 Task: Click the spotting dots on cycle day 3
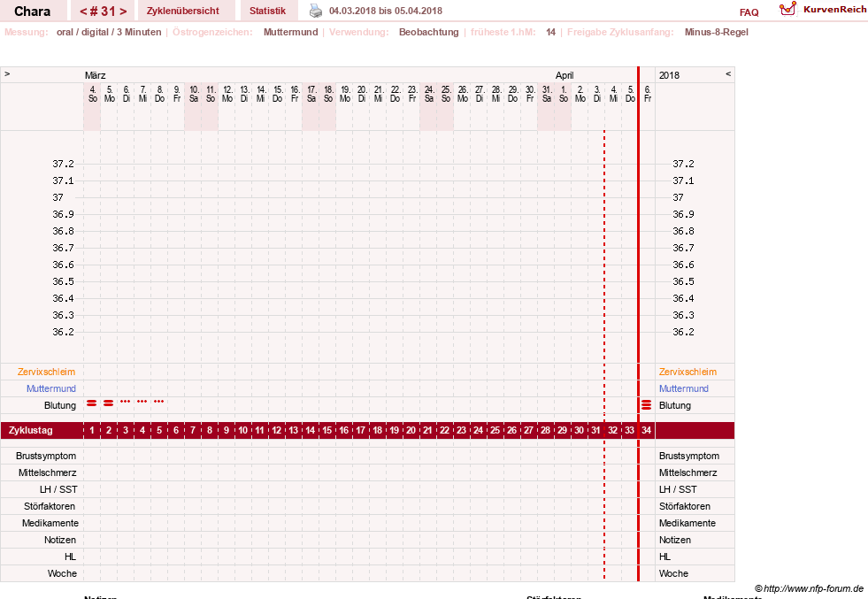click(x=126, y=402)
